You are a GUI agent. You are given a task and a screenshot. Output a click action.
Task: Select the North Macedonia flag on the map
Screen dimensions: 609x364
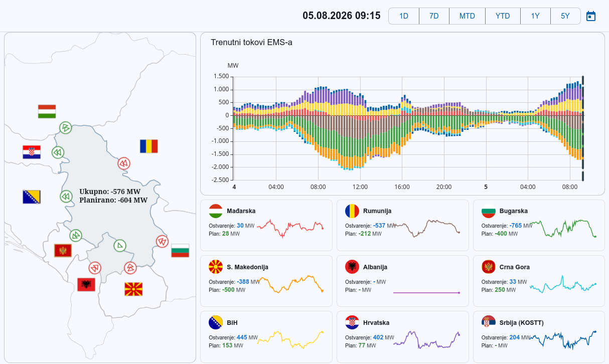133,289
